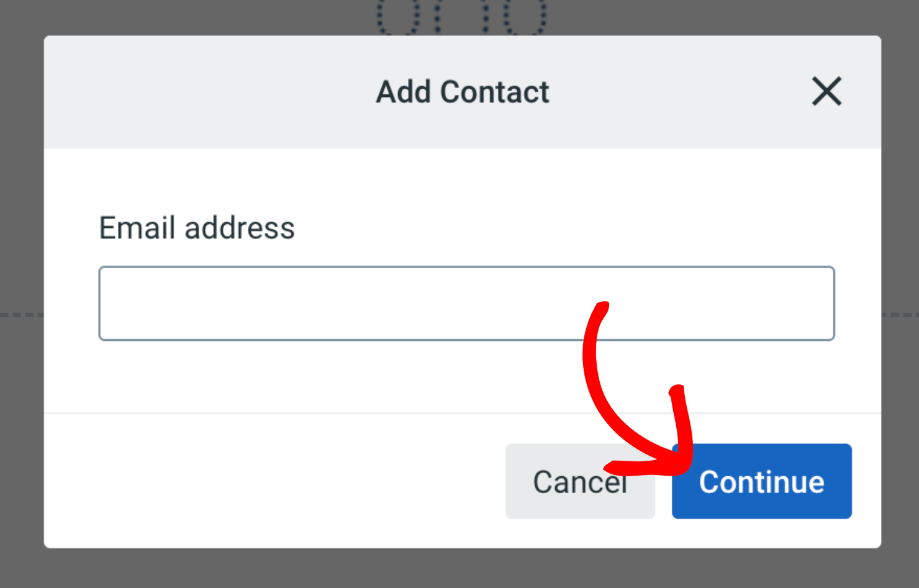Activate the blue Continue button

pyautogui.click(x=762, y=481)
